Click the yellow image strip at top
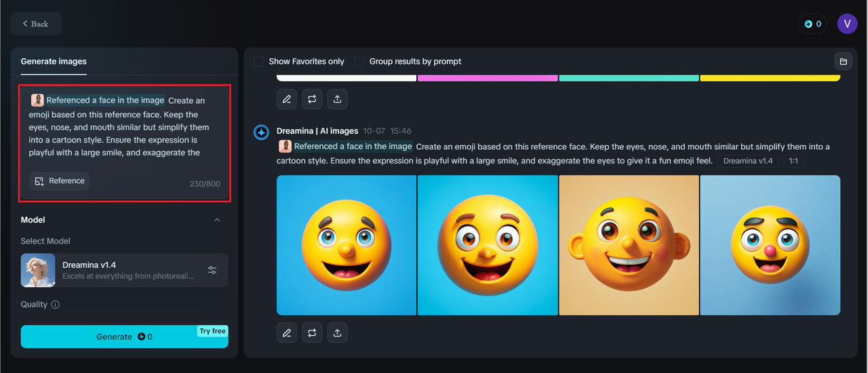 pos(770,78)
